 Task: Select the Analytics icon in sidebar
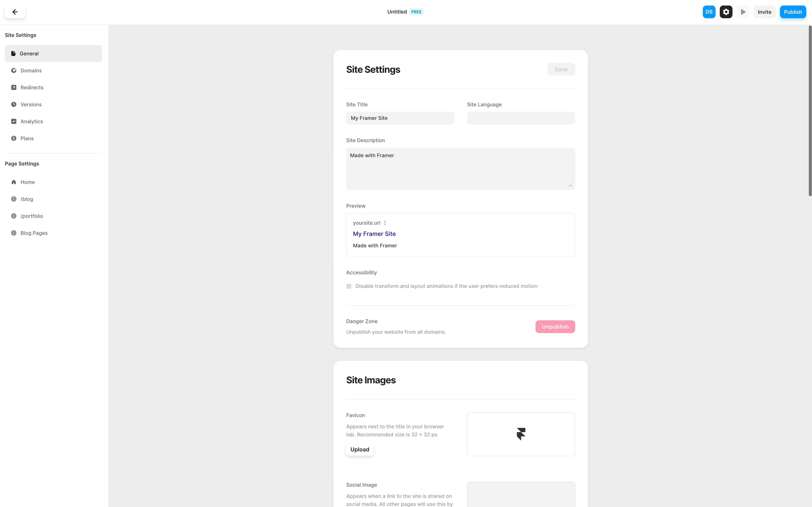[x=14, y=121]
